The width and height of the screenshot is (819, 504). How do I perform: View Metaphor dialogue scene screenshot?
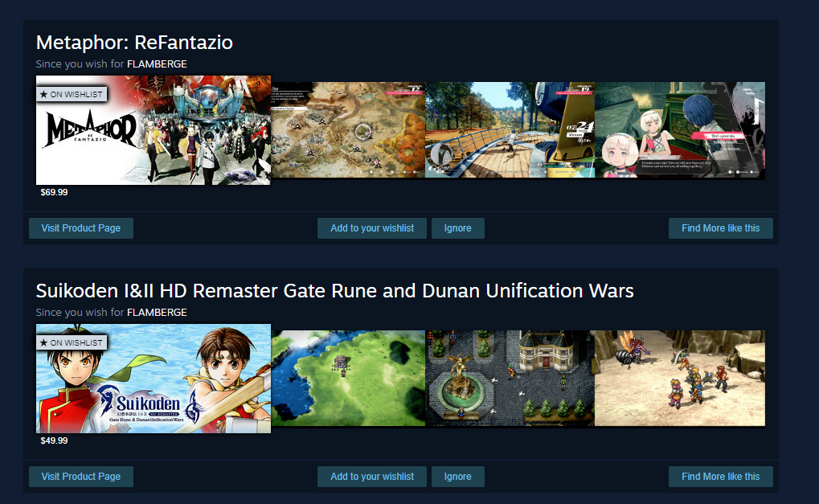(x=680, y=130)
